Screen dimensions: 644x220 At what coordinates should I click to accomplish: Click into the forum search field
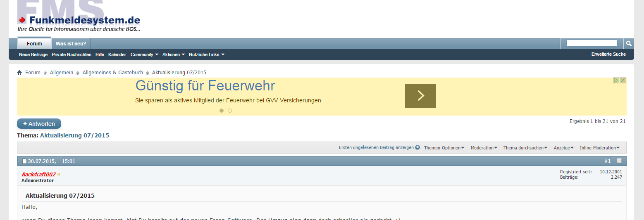tap(592, 43)
